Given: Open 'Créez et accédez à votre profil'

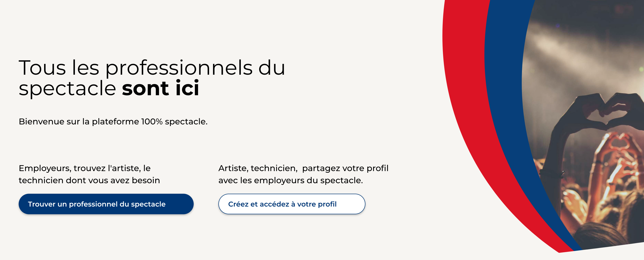Looking at the screenshot, I should coord(292,204).
